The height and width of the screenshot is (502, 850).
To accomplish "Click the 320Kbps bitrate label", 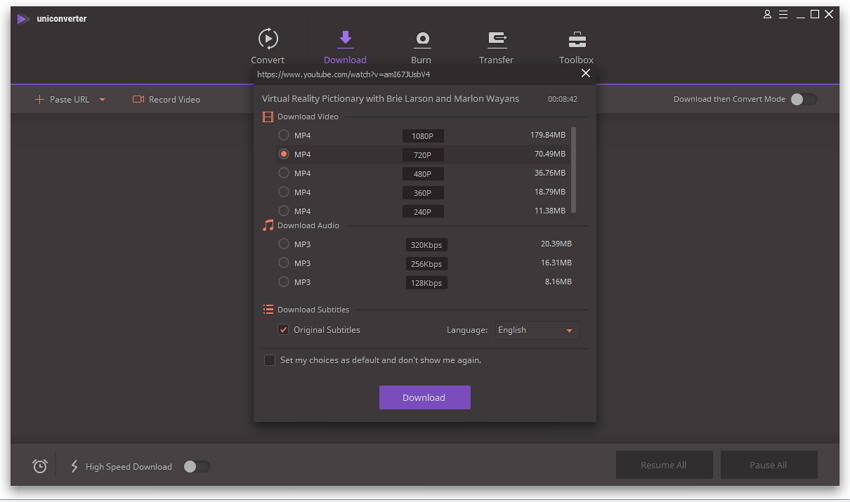I will point(426,245).
